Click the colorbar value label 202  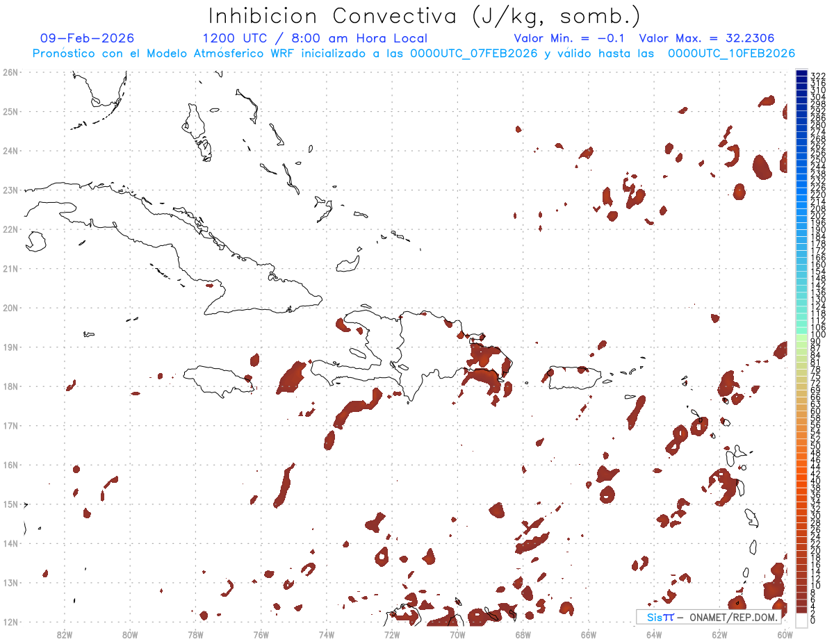(818, 216)
